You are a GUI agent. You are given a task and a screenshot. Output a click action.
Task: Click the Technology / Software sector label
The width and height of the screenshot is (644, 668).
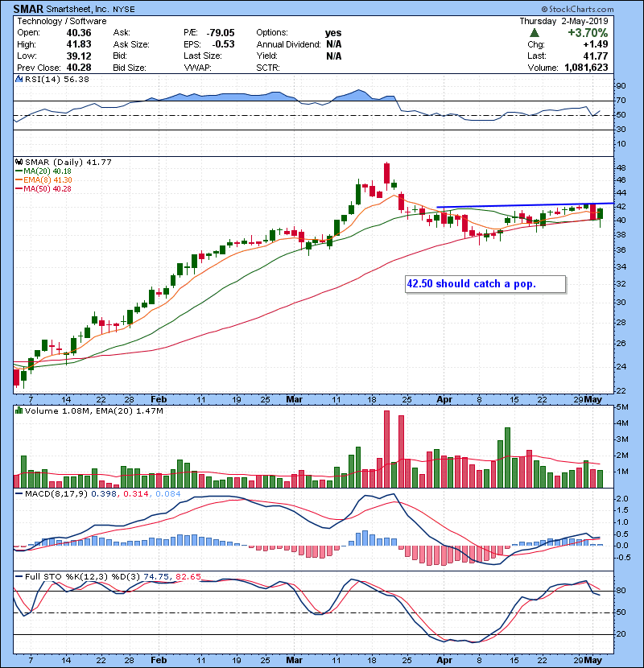[62, 21]
